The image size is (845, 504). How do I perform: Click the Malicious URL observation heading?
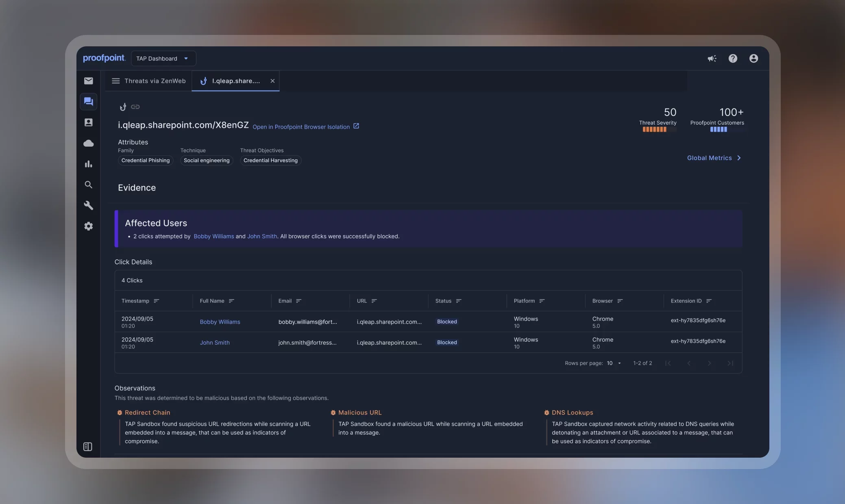point(360,413)
